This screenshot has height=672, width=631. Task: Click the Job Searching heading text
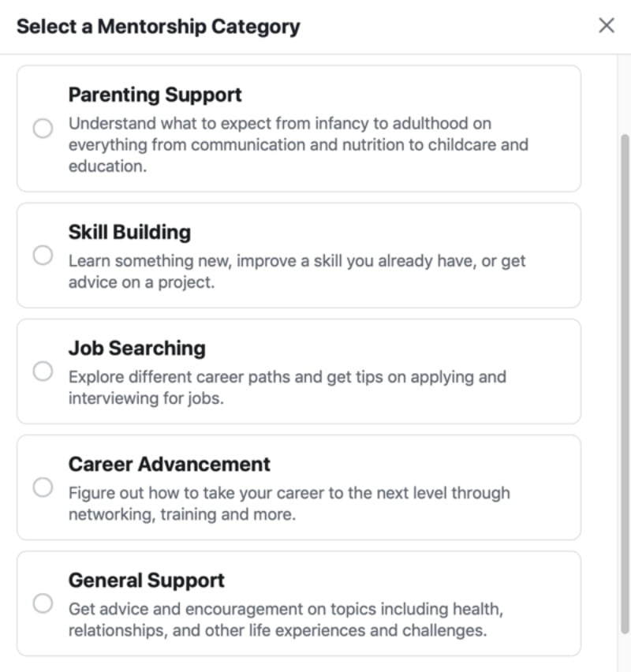tap(136, 348)
